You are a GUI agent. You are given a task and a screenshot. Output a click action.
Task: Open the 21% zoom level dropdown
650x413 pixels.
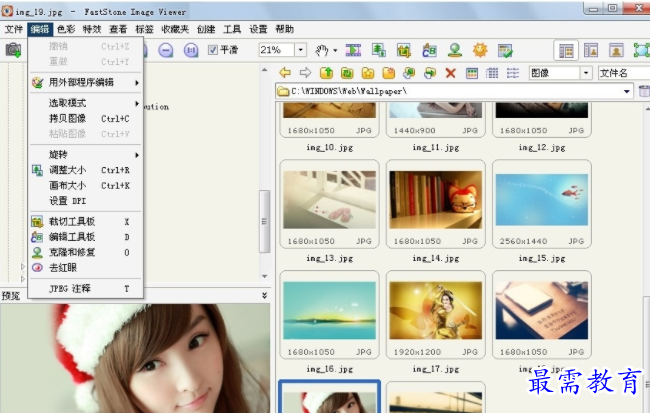[x=301, y=50]
